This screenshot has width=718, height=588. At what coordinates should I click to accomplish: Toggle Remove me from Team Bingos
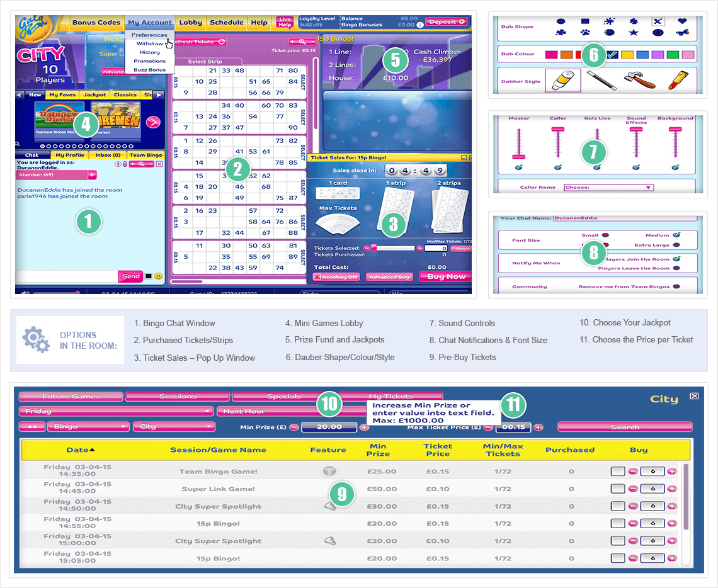coord(676,286)
